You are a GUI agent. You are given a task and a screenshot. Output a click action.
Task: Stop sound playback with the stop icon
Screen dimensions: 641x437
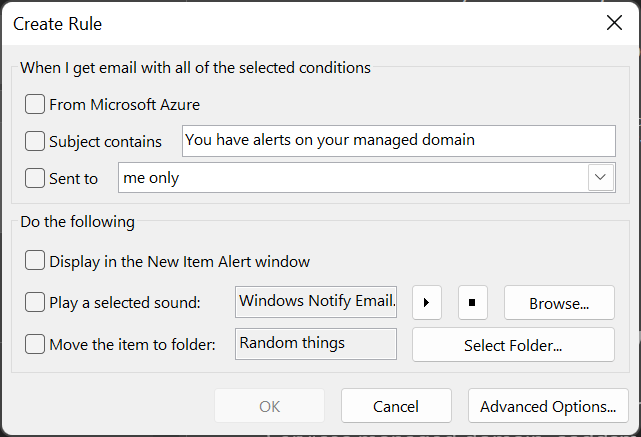(473, 302)
